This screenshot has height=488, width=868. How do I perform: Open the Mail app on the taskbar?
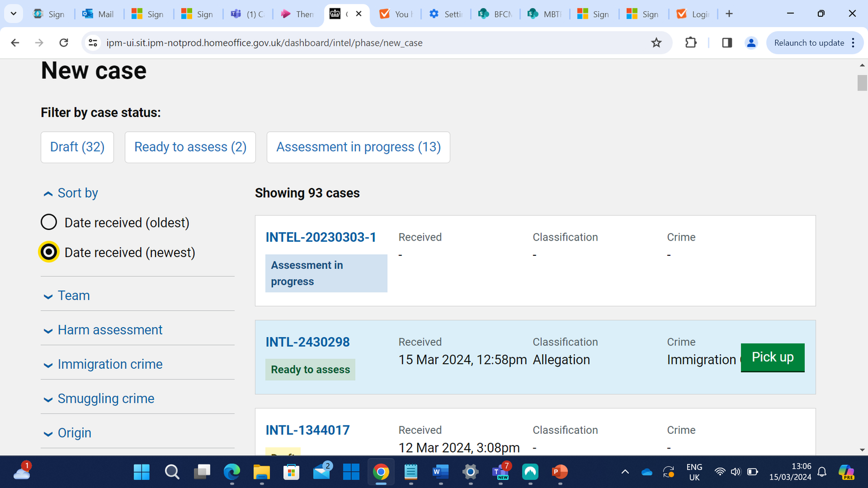(x=322, y=472)
